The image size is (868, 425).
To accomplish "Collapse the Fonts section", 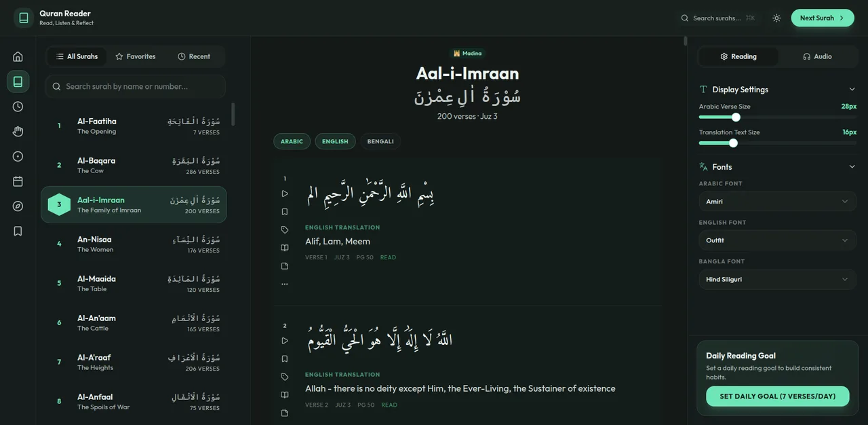I will (x=852, y=167).
